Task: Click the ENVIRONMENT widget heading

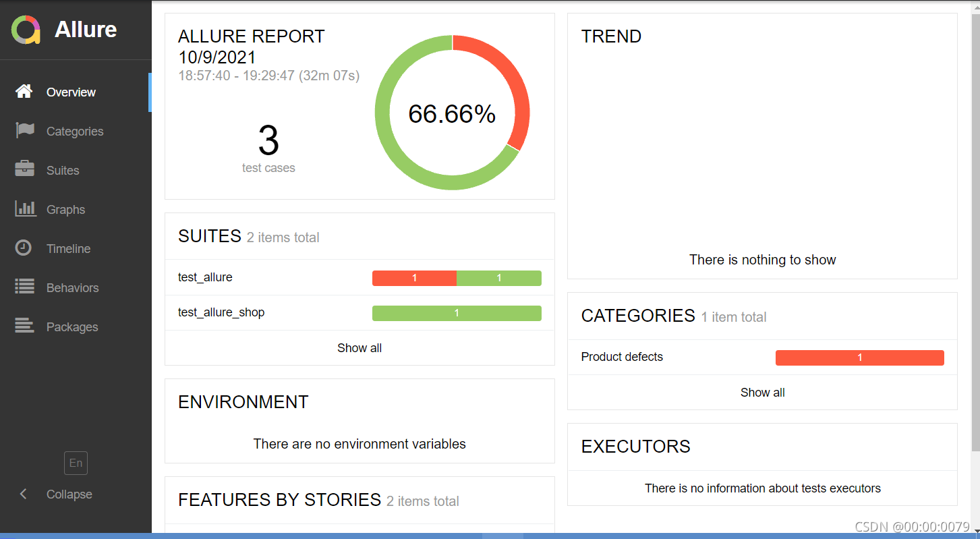Action: [243, 402]
